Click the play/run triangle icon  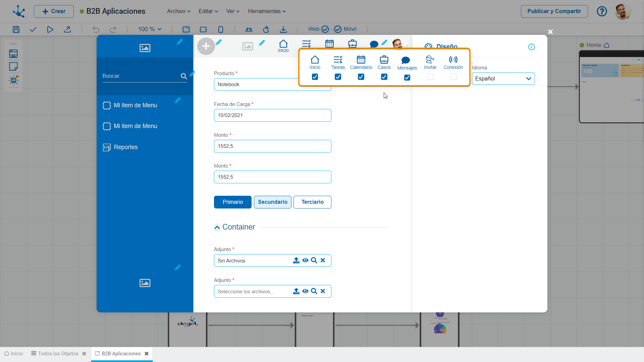coord(50,29)
